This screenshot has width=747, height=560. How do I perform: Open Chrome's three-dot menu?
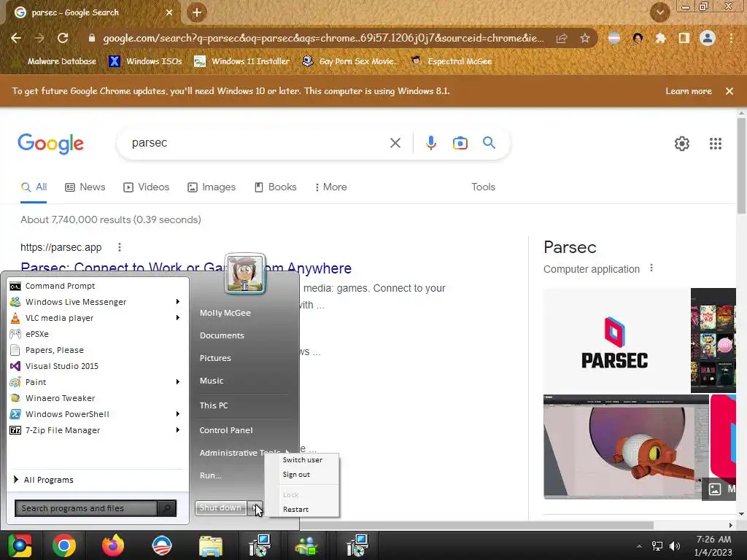[x=731, y=38]
